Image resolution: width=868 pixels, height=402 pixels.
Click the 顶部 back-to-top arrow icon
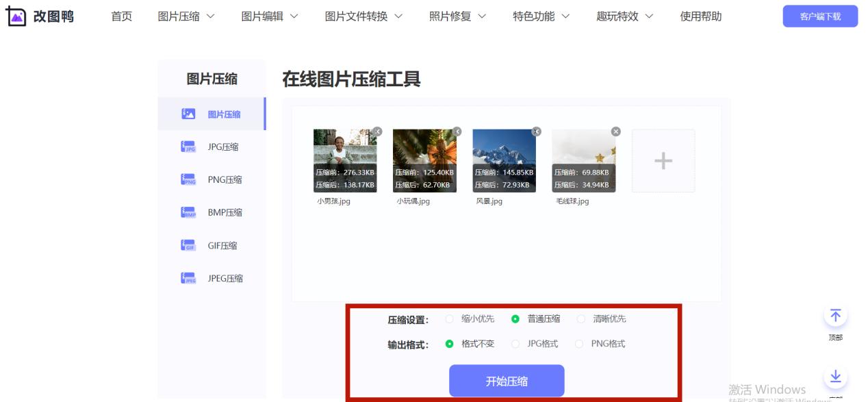(836, 316)
